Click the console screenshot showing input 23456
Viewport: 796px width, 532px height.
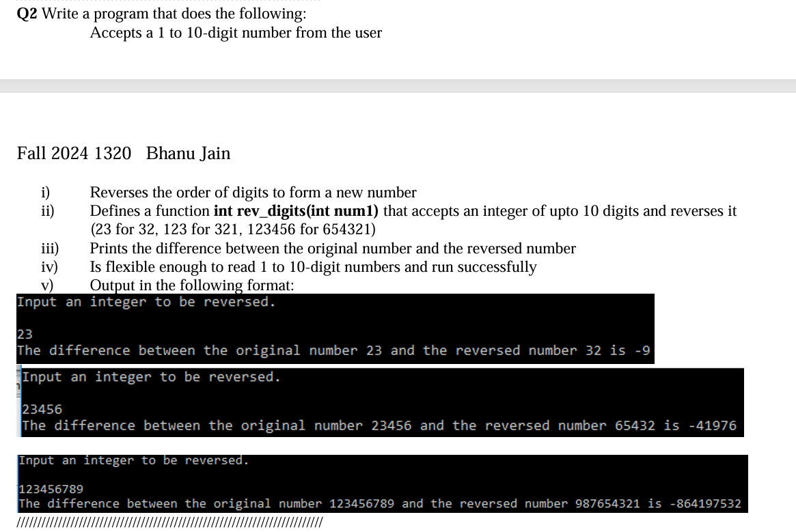[x=380, y=402]
